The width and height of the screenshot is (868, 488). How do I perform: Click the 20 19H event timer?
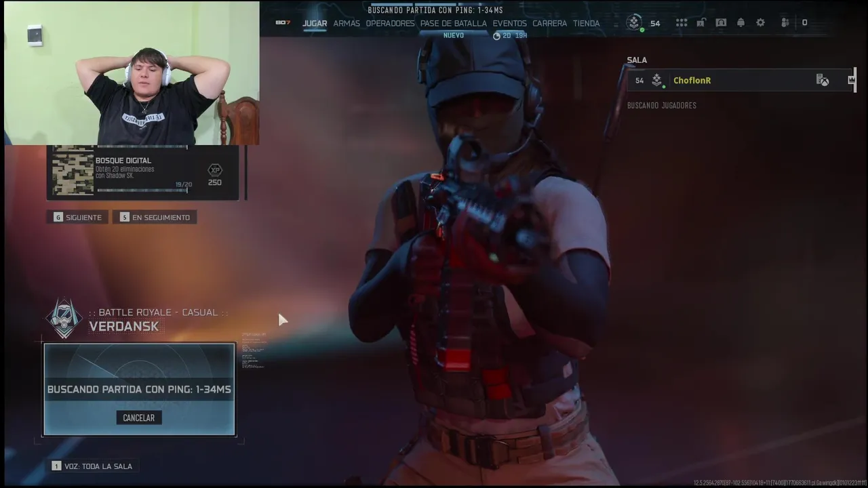510,36
